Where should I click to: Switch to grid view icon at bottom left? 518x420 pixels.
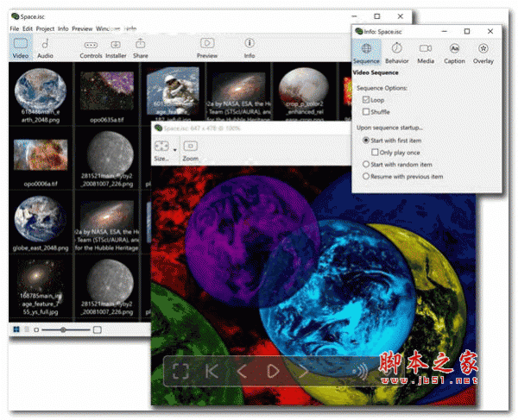tap(16, 329)
